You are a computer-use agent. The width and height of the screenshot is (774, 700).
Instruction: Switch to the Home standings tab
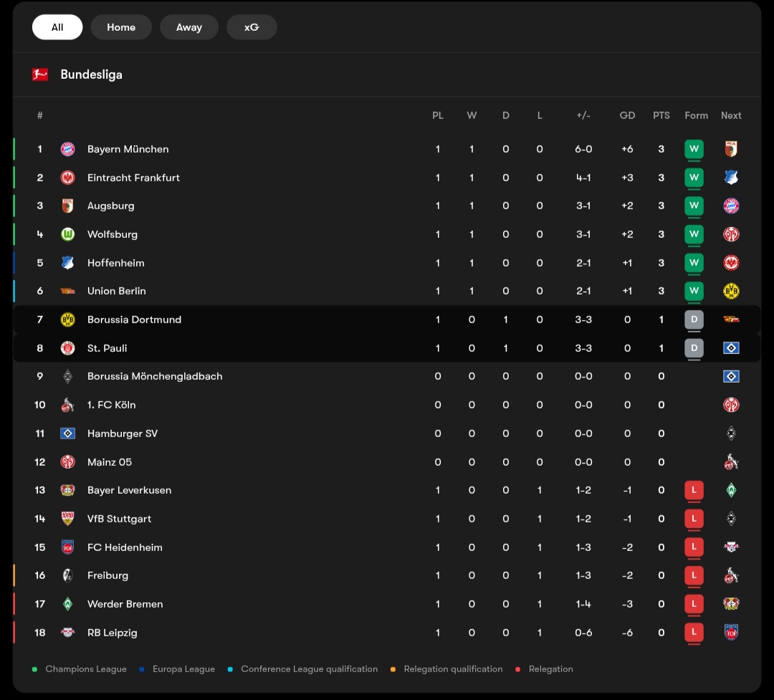pyautogui.click(x=121, y=27)
